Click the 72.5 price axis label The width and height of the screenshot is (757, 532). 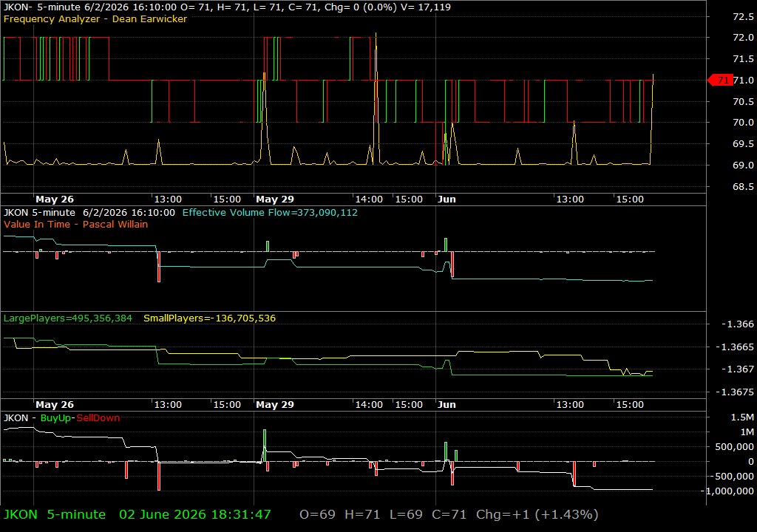(x=743, y=16)
